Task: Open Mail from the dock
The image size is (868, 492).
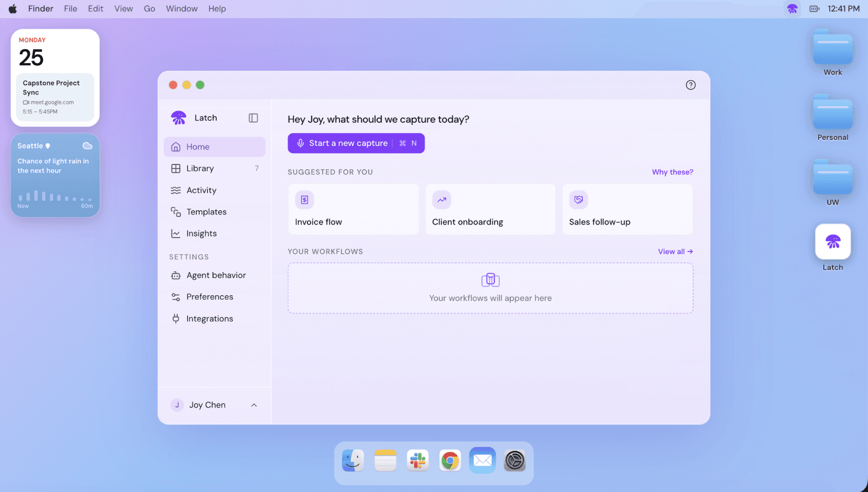Action: click(x=483, y=460)
